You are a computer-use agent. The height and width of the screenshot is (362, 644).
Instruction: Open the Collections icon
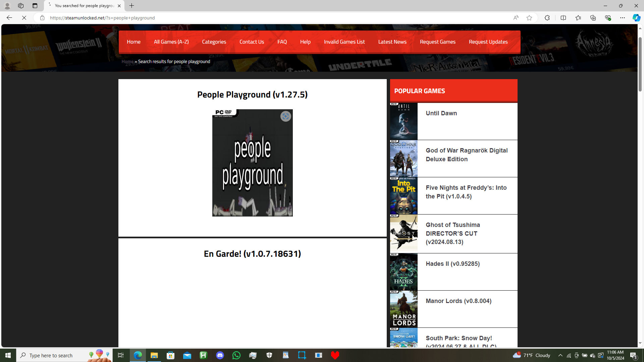point(593,18)
